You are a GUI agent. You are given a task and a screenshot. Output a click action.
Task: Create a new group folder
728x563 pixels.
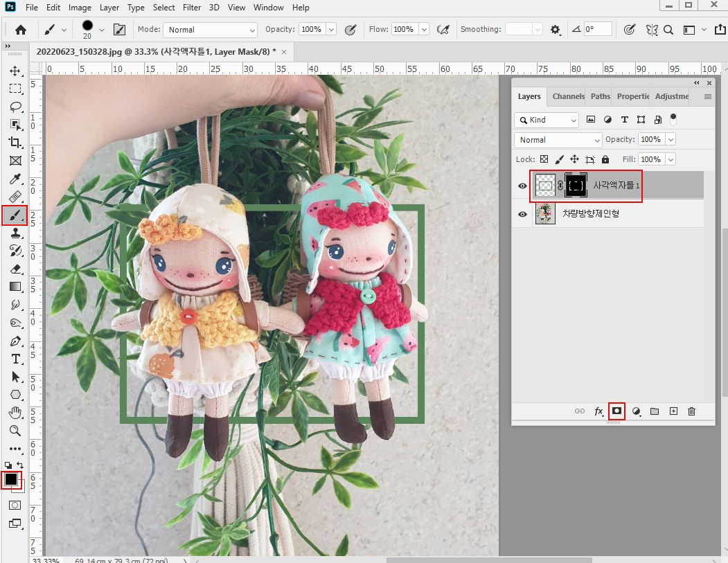(655, 411)
